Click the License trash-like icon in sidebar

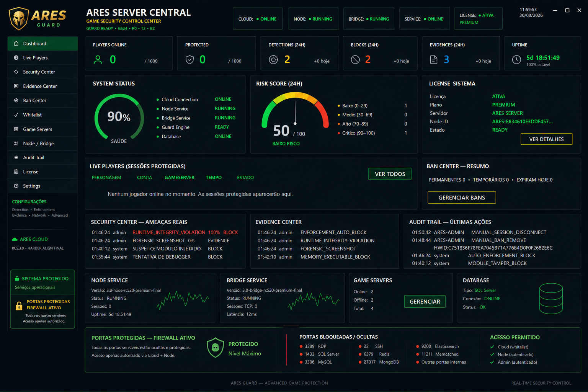[x=16, y=172]
